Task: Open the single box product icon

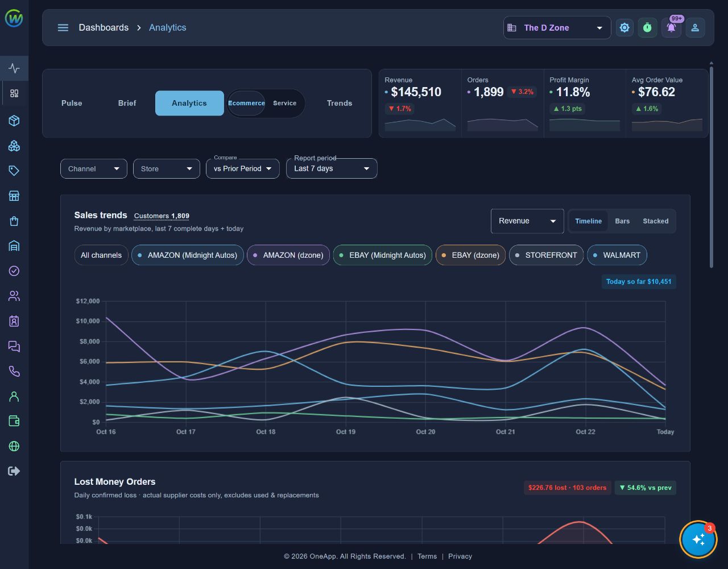Action: coord(14,121)
